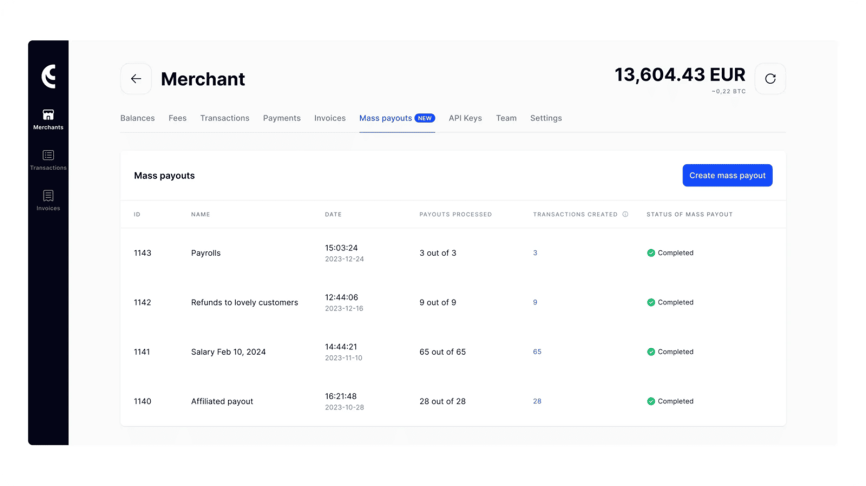This screenshot has width=866, height=486.
Task: Open the Team tab
Action: pyautogui.click(x=506, y=118)
